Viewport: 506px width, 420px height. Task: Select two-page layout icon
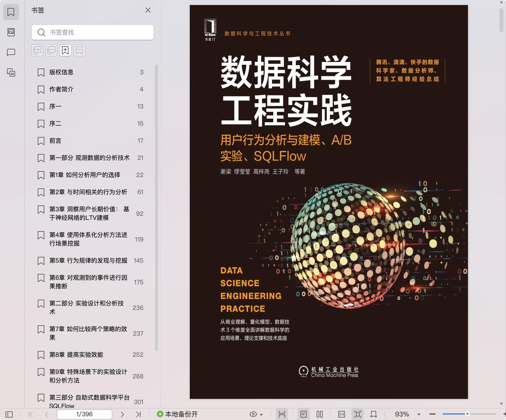pos(320,414)
